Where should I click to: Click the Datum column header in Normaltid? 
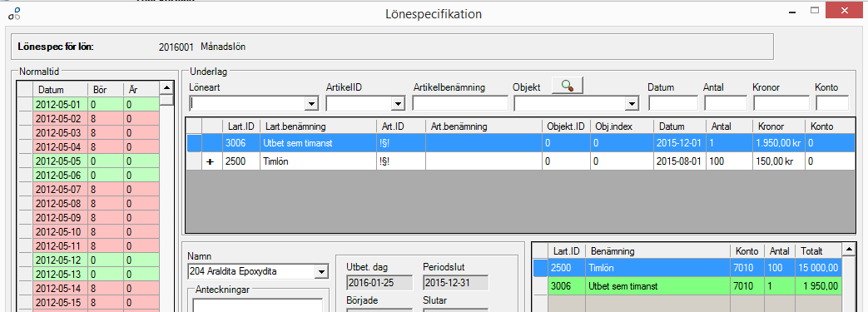click(x=60, y=89)
